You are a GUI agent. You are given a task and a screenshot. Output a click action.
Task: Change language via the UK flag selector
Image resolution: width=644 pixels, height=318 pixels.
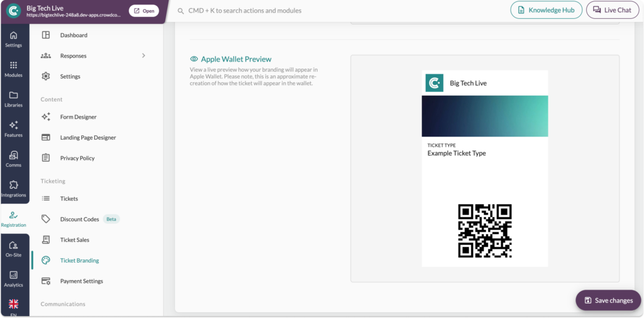point(13,304)
